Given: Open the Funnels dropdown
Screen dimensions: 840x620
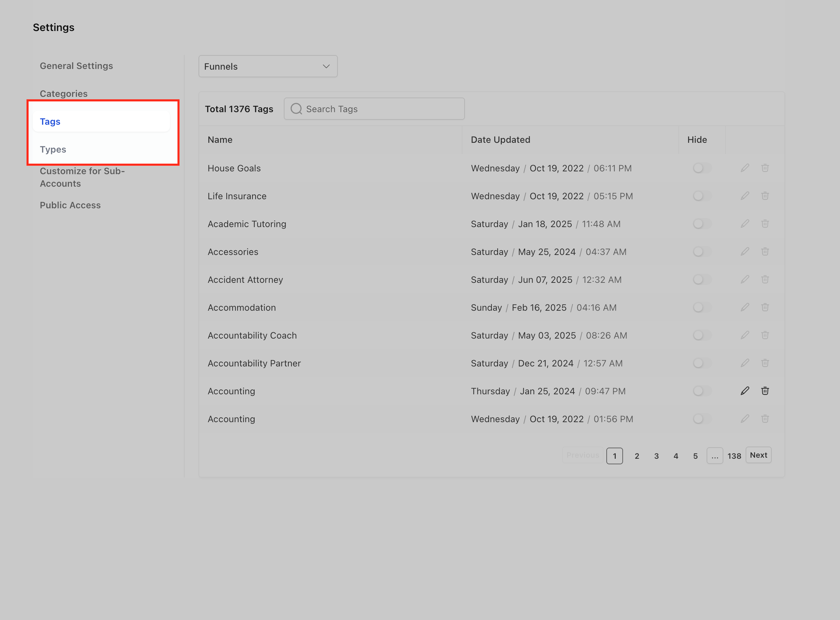Looking at the screenshot, I should click(x=267, y=67).
